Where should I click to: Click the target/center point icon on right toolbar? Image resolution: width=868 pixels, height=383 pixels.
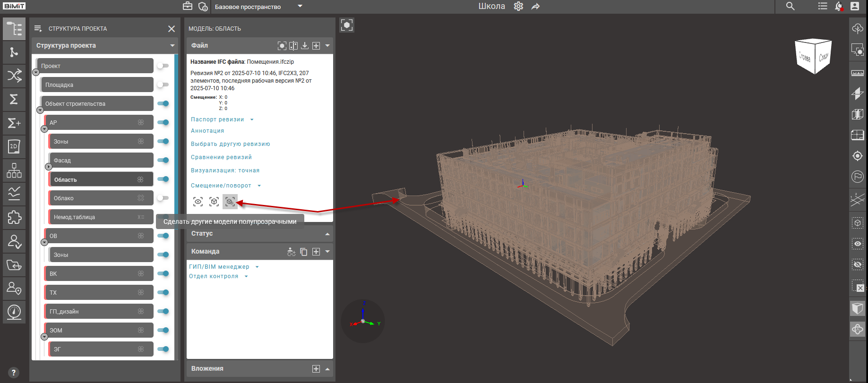coord(858,156)
